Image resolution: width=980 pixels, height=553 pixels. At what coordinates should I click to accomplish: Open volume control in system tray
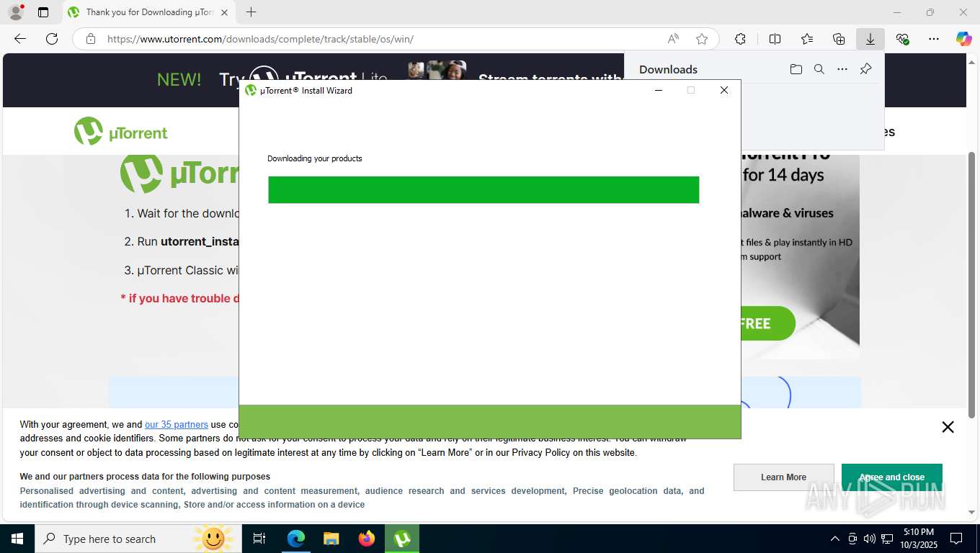[x=869, y=539]
